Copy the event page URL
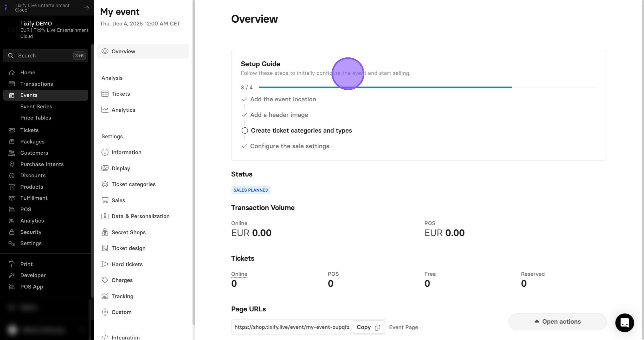Screen dimensions: 644x340 tap(368, 327)
